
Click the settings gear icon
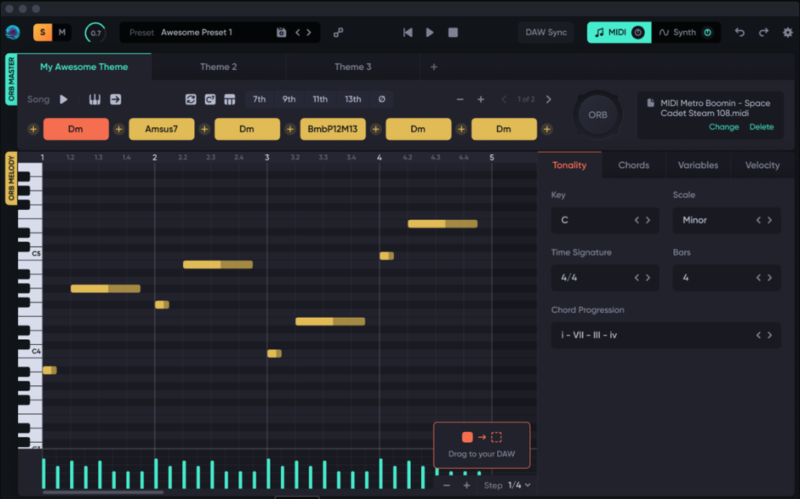(787, 33)
